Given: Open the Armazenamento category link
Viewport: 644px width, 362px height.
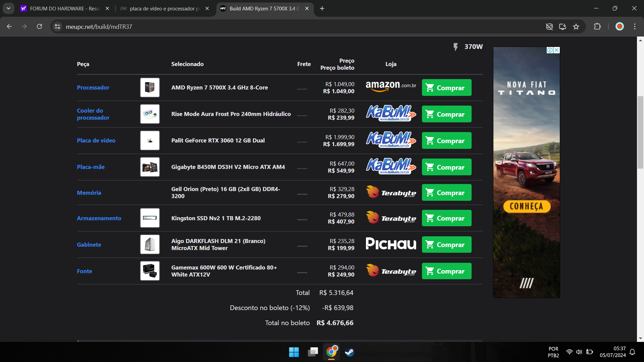Looking at the screenshot, I should point(99,218).
